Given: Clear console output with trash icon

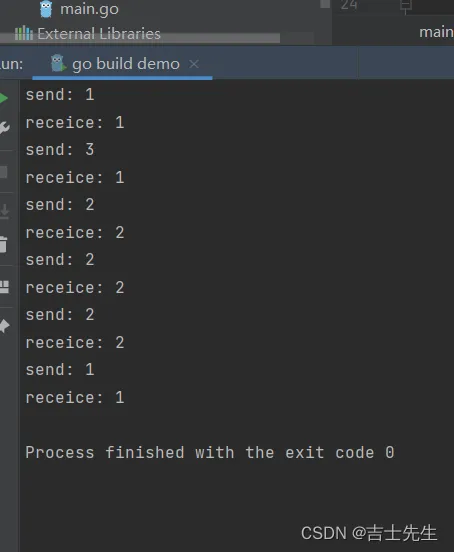Looking at the screenshot, I should click(3, 245).
